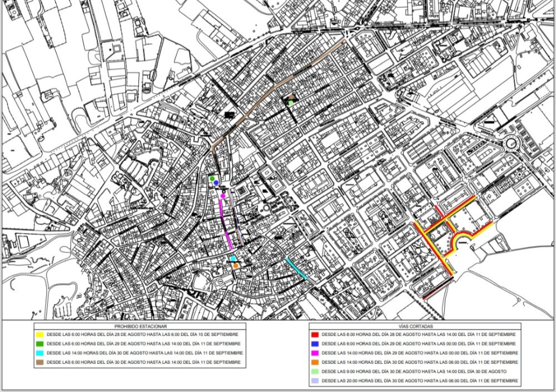Click the green dot marker on the map
Image resolution: width=556 pixels, height=392 pixels.
click(212, 178)
